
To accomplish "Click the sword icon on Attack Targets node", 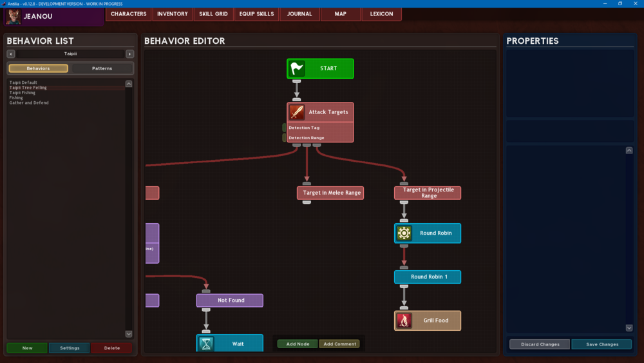I will 296,112.
